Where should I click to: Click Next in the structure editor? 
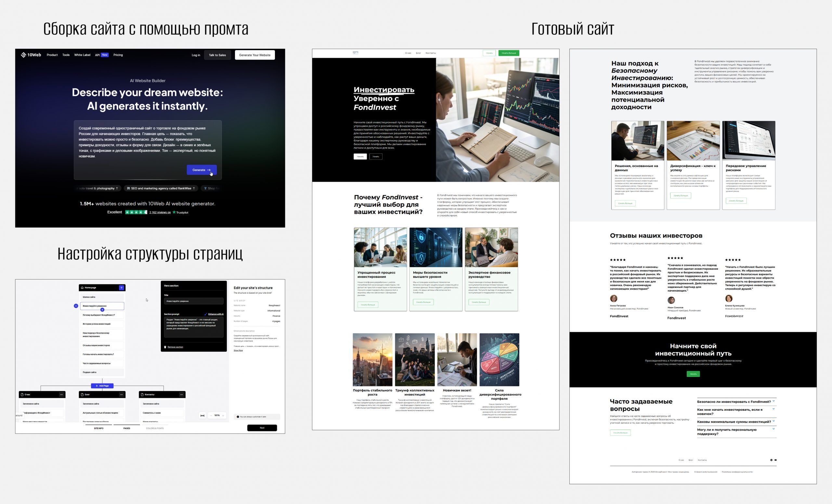pyautogui.click(x=262, y=428)
